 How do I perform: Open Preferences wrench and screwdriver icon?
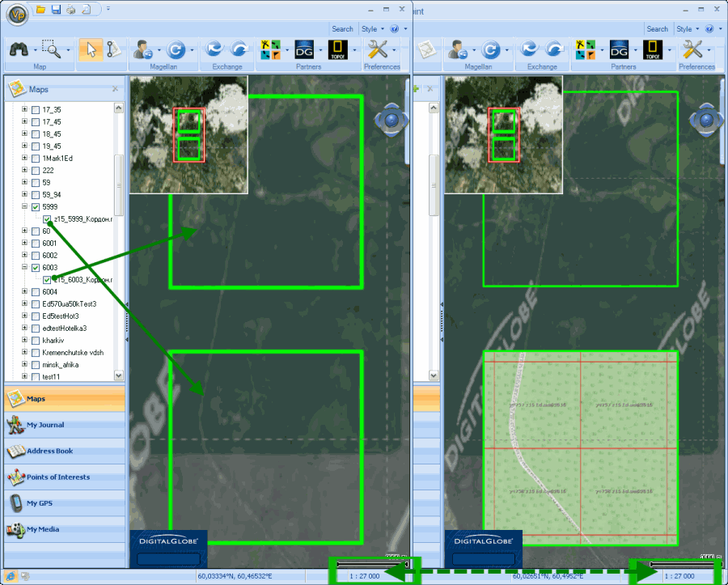click(377, 49)
